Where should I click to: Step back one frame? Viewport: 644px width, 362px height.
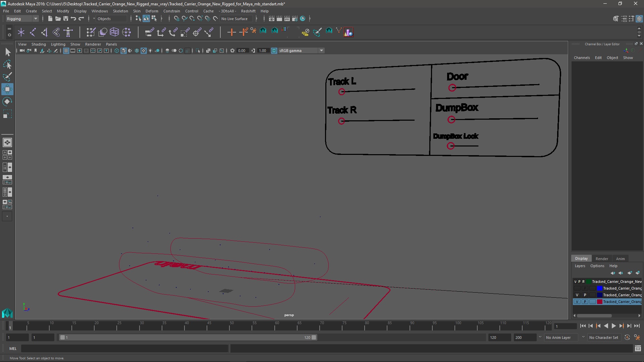[x=591, y=326]
